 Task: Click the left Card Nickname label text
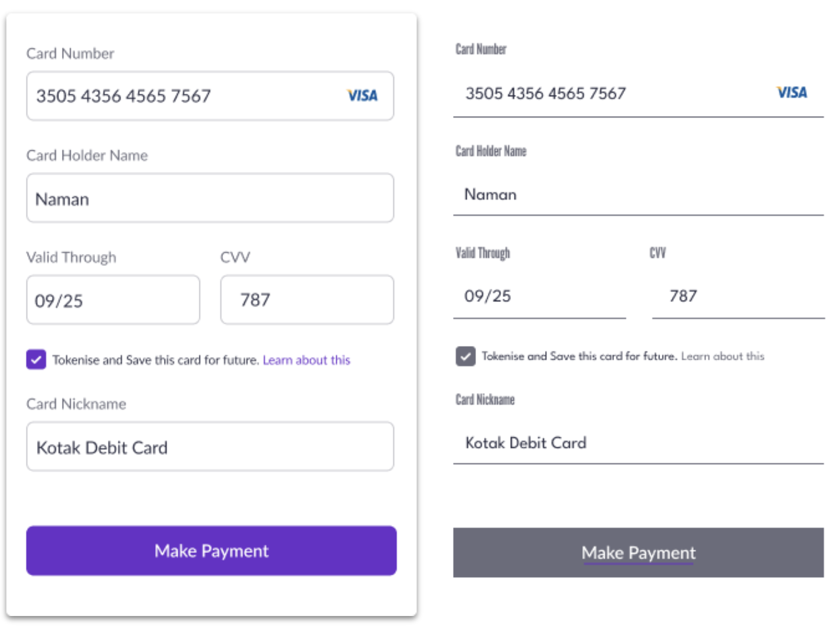[76, 404]
